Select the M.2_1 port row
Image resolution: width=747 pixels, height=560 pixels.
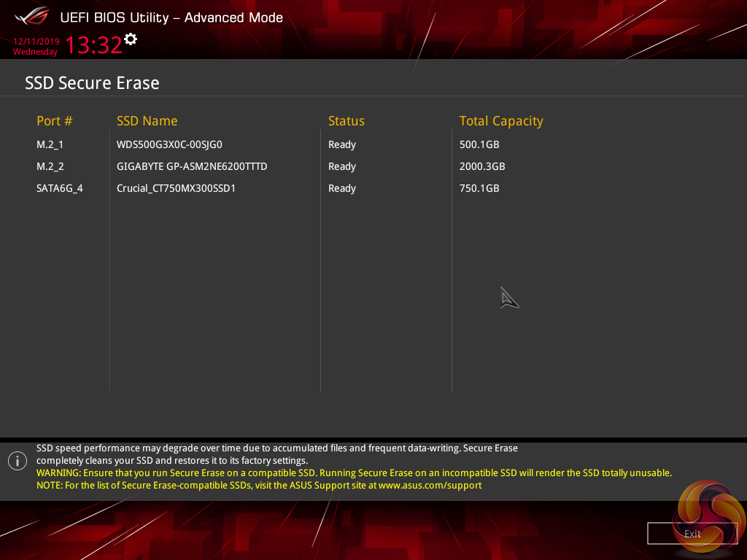[50, 144]
